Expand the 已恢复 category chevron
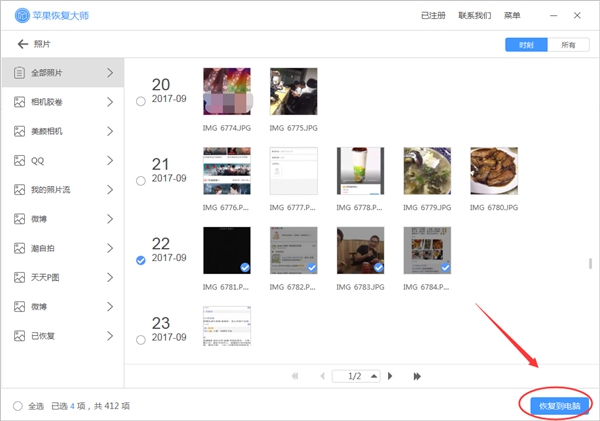600x421 pixels. point(110,335)
